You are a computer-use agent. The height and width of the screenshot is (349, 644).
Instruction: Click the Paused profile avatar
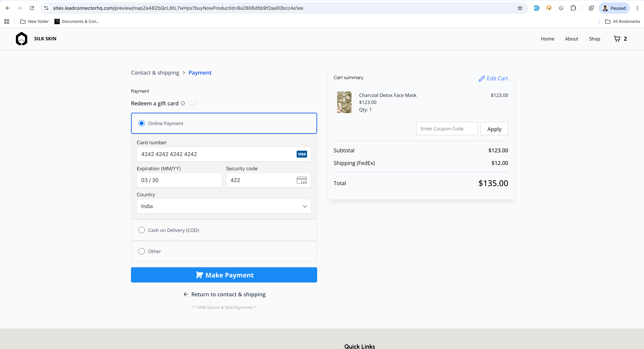tap(605, 8)
